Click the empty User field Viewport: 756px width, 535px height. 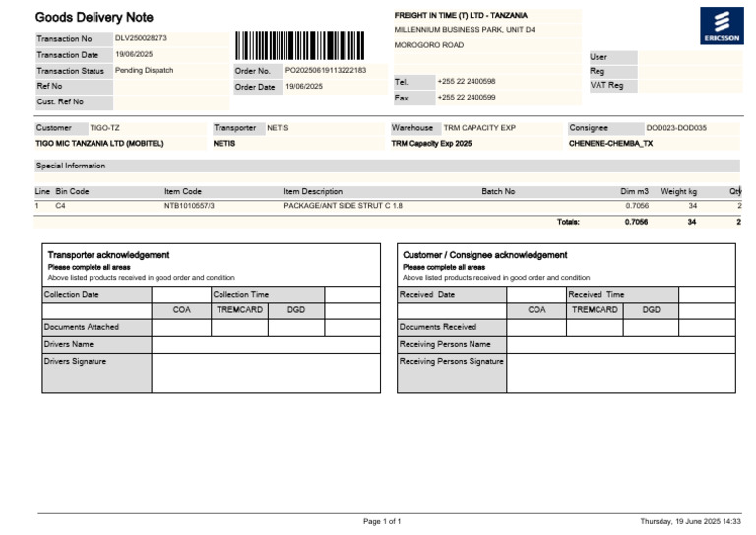690,57
